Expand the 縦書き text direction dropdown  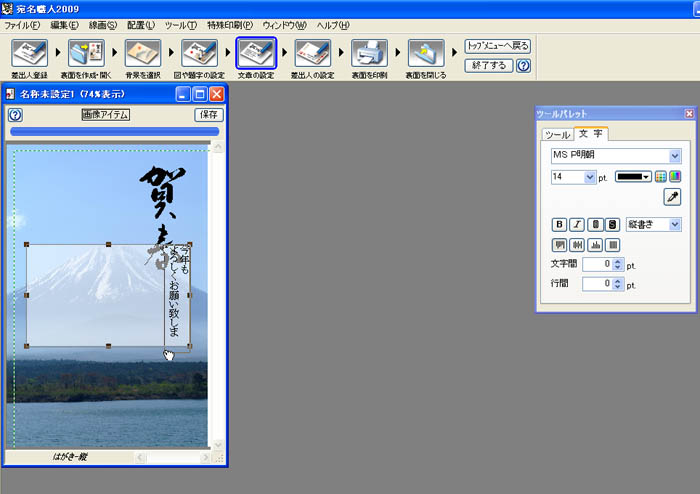click(x=675, y=225)
